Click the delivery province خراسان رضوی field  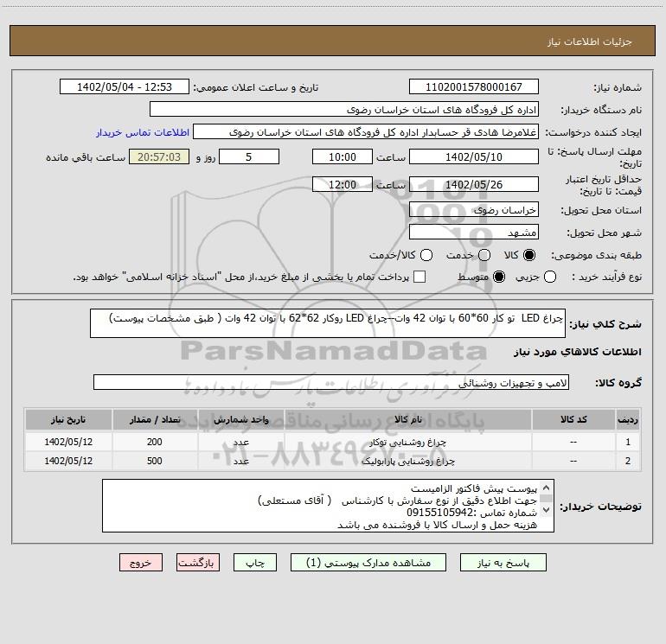click(474, 210)
